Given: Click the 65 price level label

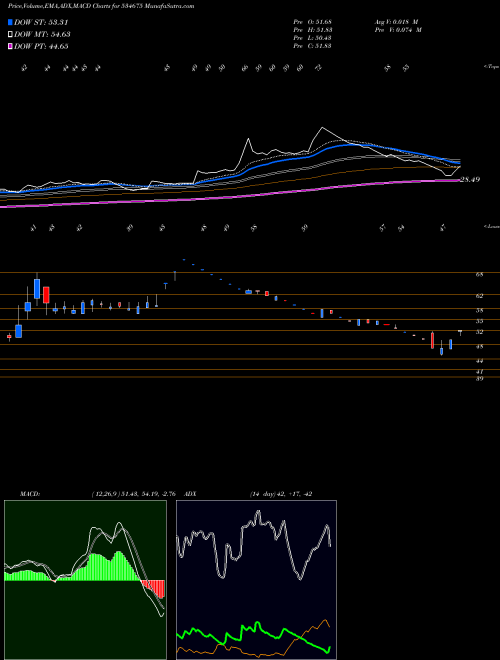Looking at the screenshot, I should (x=479, y=274).
